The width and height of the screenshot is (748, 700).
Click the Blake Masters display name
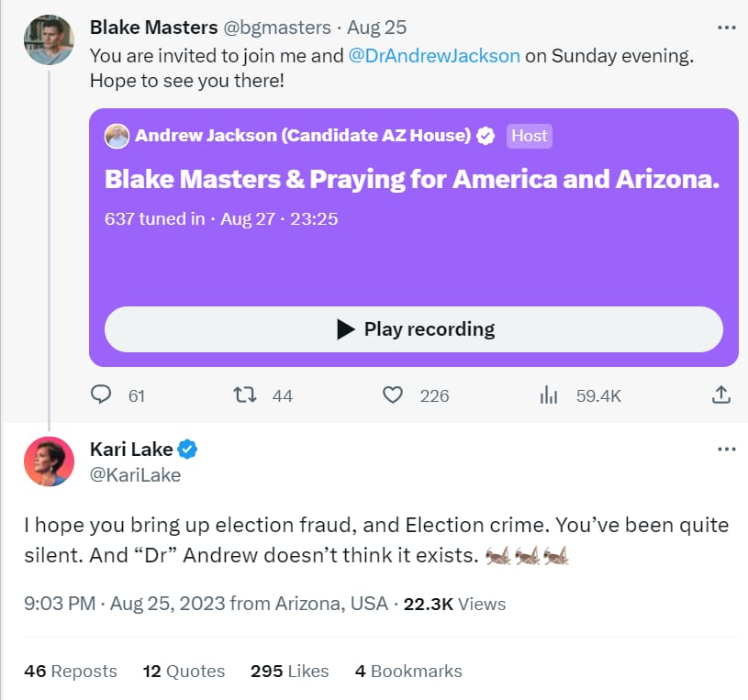point(152,28)
